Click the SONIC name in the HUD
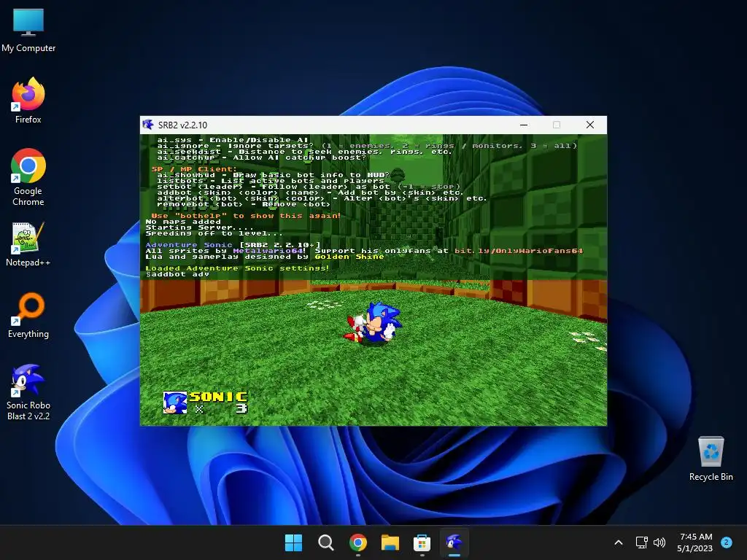The width and height of the screenshot is (747, 560). (219, 397)
